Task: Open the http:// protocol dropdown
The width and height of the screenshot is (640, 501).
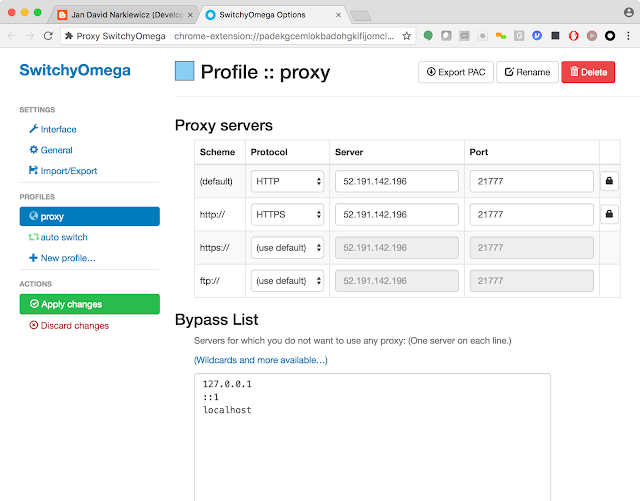Action: pos(288,215)
